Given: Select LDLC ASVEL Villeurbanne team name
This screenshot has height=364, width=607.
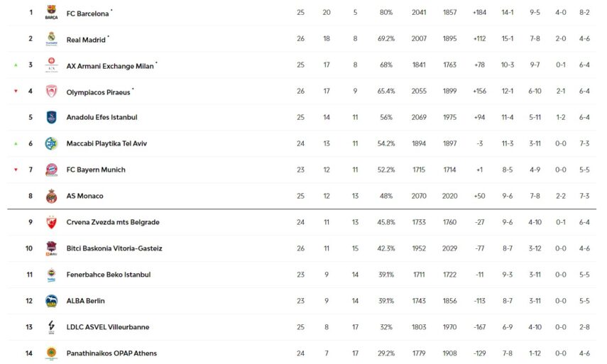Looking at the screenshot, I should (x=107, y=327).
